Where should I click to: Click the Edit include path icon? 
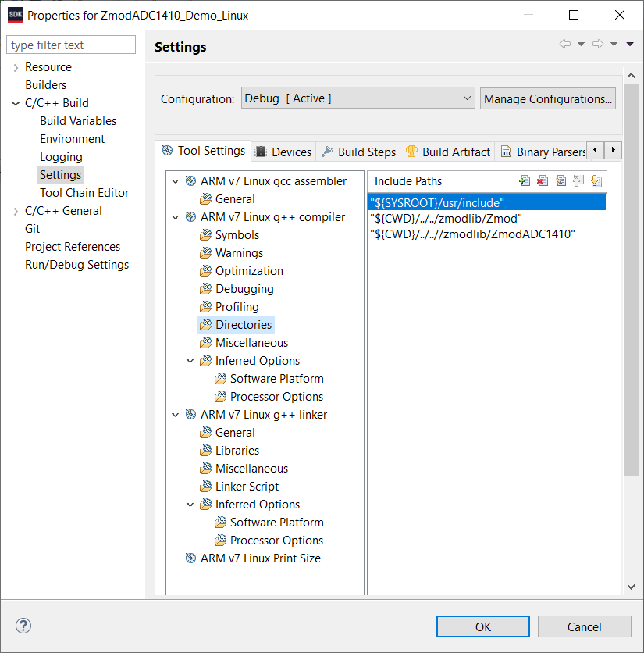(x=560, y=180)
